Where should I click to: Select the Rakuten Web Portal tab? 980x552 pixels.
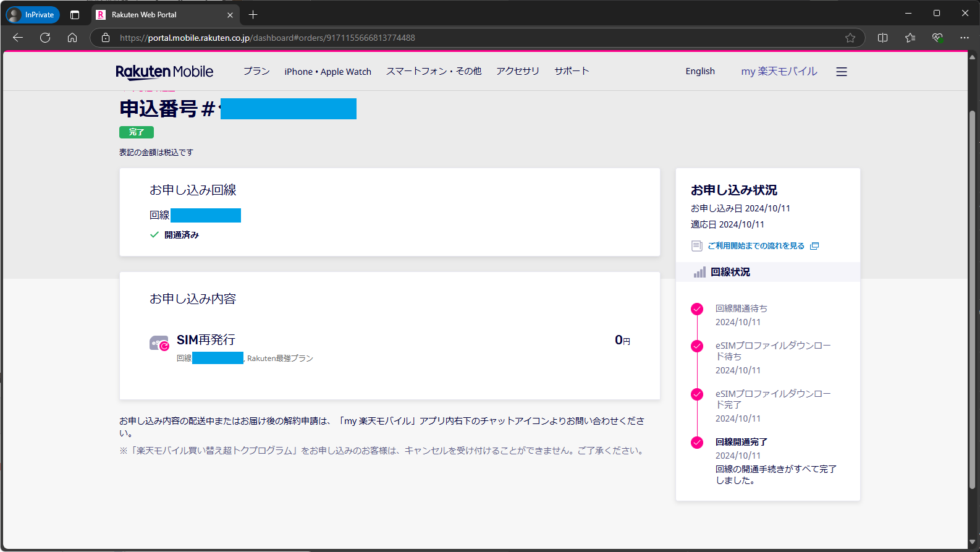[x=166, y=15]
